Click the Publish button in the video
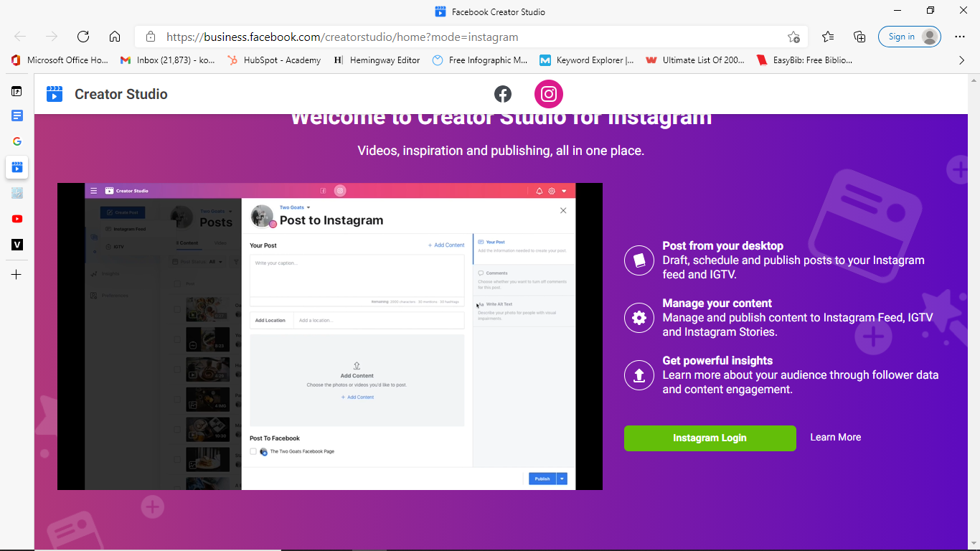980x551 pixels. click(x=542, y=479)
